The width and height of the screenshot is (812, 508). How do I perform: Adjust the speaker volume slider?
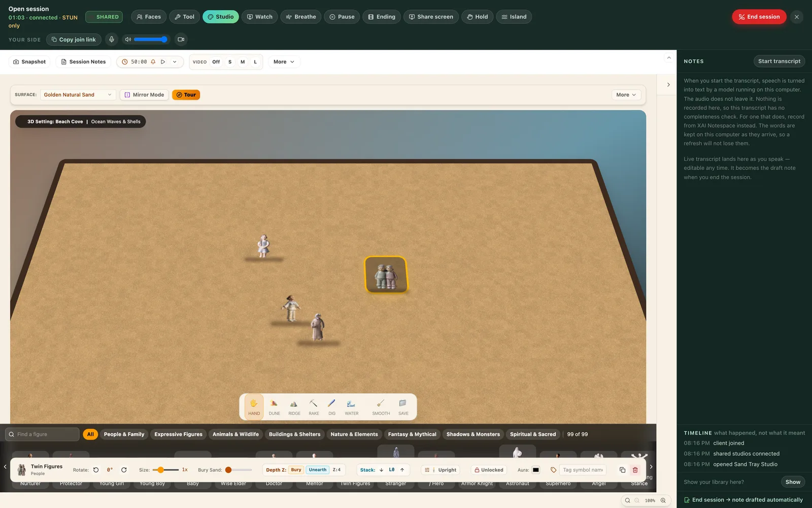(150, 39)
